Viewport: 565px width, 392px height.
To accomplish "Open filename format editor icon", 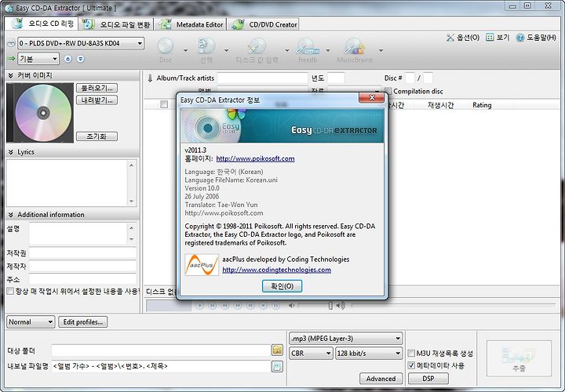I will (277, 366).
